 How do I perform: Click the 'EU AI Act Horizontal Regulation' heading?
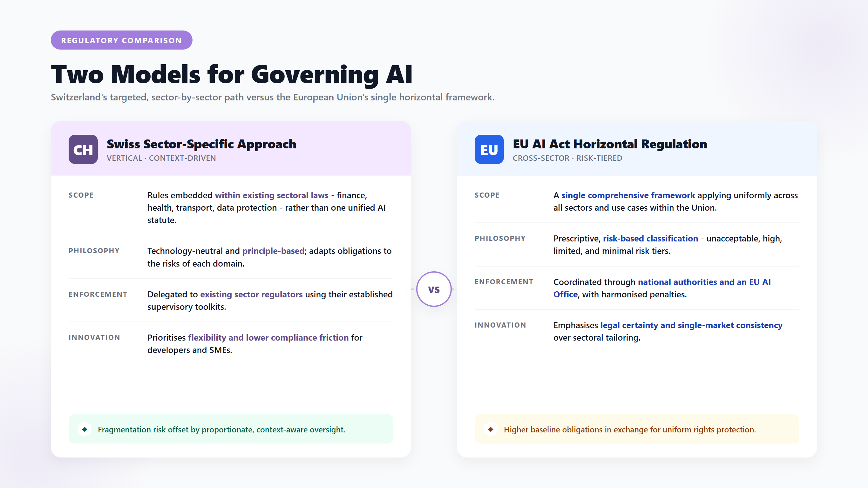point(610,144)
